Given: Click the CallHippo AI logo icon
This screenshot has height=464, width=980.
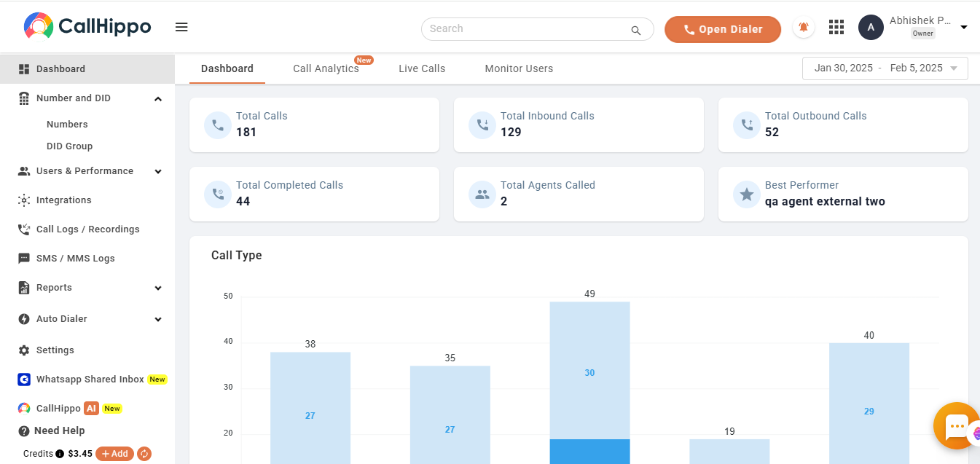Looking at the screenshot, I should pyautogui.click(x=24, y=409).
